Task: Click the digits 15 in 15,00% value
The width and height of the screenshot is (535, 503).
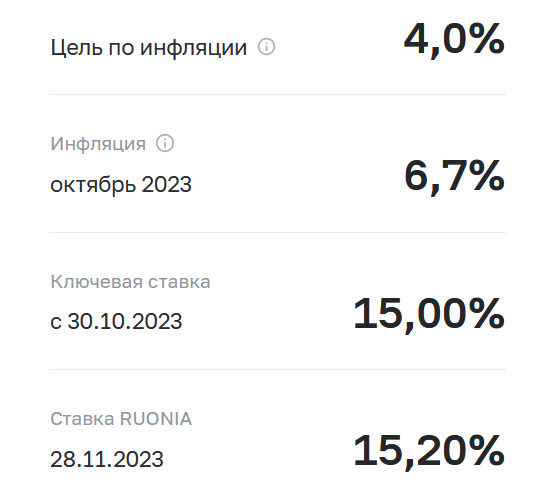Action: click(378, 313)
